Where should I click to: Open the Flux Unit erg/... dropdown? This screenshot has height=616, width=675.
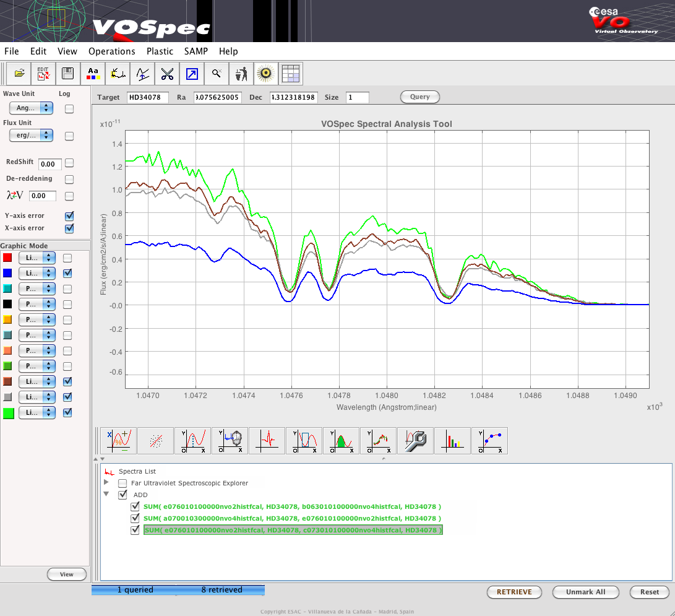tap(32, 135)
